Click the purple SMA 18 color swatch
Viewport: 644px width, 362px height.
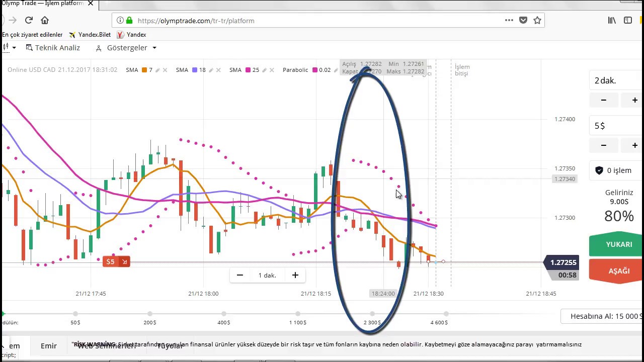click(x=195, y=70)
